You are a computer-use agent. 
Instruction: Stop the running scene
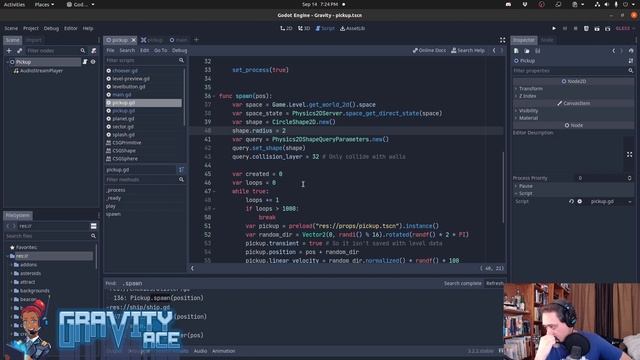click(x=576, y=29)
